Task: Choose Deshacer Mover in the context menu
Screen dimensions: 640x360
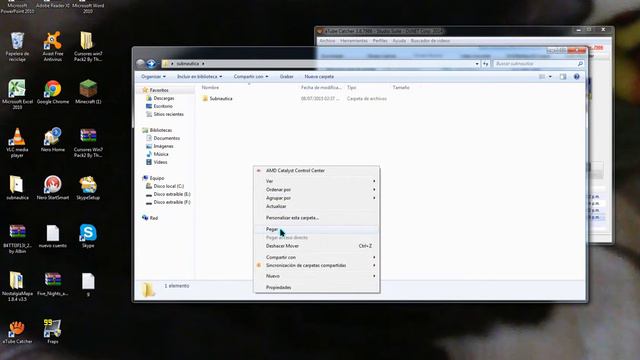Action: (x=316, y=246)
